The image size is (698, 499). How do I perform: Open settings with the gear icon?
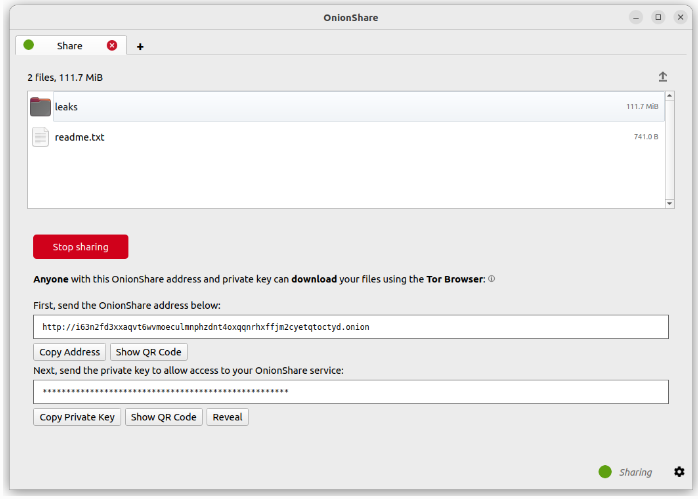click(679, 472)
